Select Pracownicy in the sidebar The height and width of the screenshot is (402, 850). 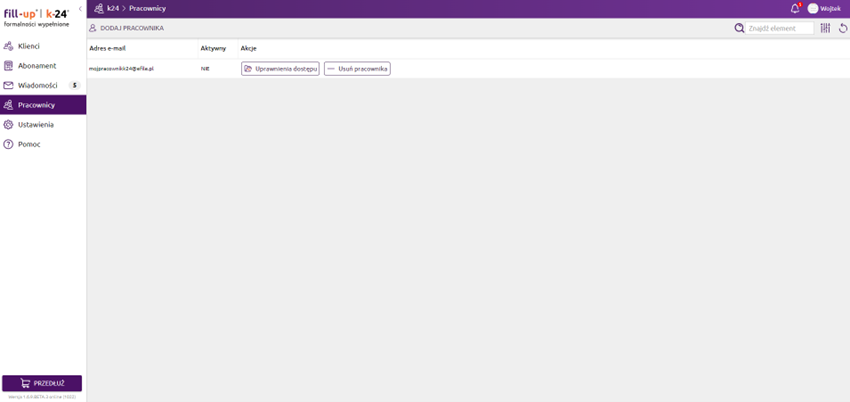point(36,105)
